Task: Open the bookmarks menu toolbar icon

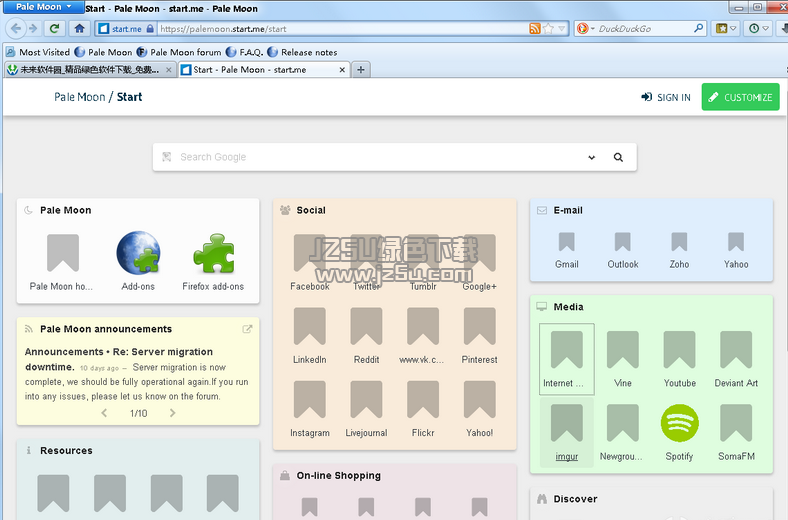Action: pyautogui.click(x=721, y=29)
